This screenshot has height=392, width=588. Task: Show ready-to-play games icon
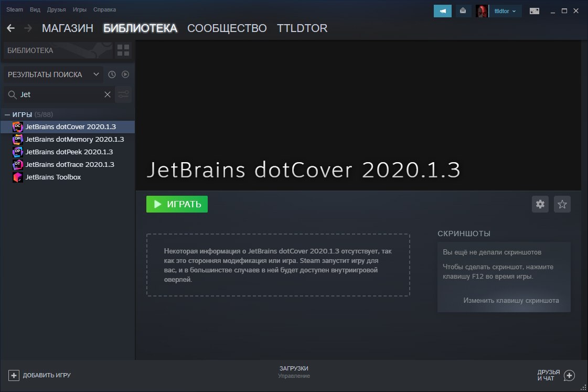coord(125,75)
